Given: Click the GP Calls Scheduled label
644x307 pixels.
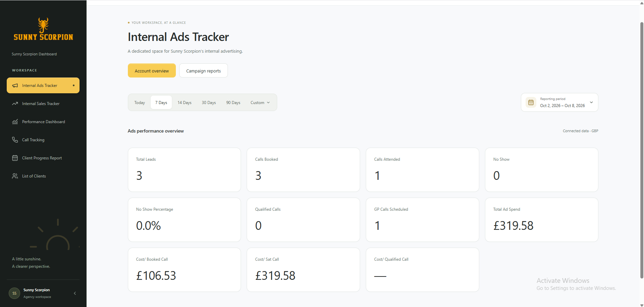Looking at the screenshot, I should coord(391,209).
